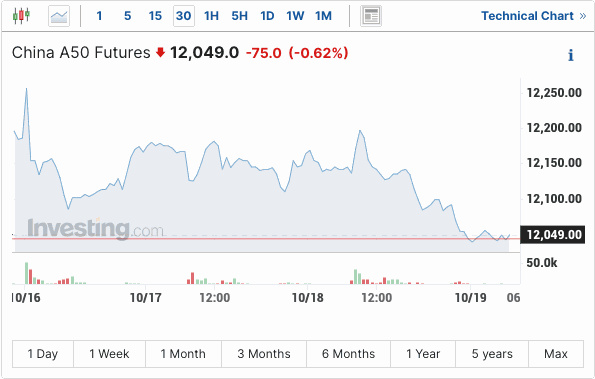
Task: Set range to 1 Month
Action: 183,354
